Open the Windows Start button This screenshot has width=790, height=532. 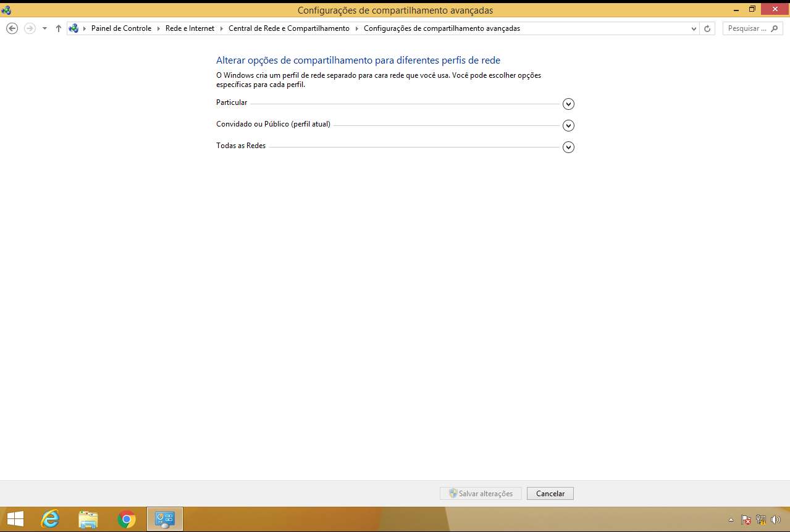(15, 520)
